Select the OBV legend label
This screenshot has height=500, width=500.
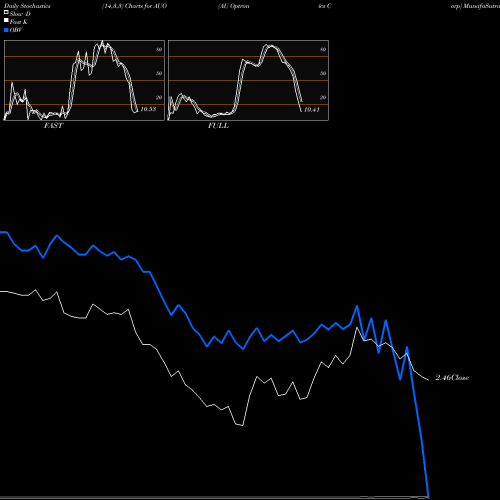click(16, 30)
